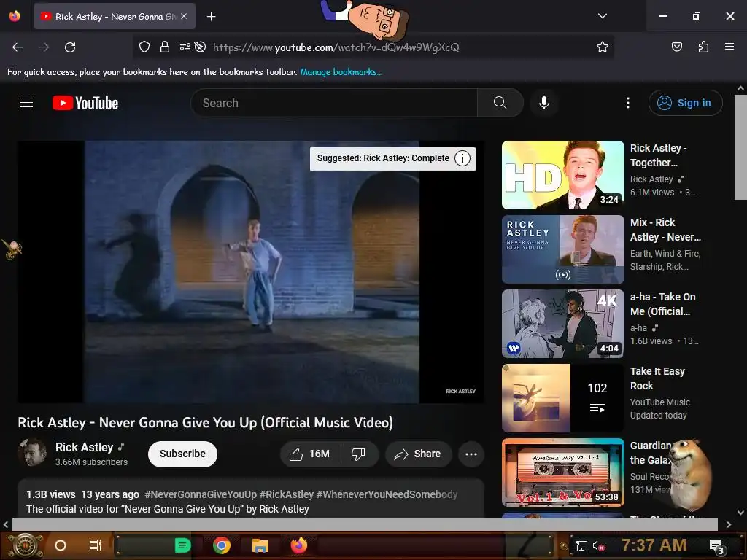Click horizontal scrollbar right arrow
Image resolution: width=747 pixels, height=560 pixels.
tap(729, 524)
